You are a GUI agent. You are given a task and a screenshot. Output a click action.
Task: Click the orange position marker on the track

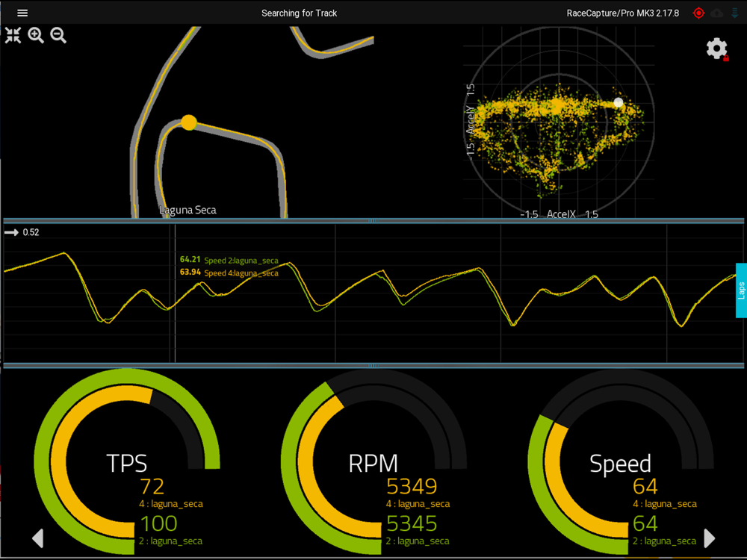tap(189, 122)
